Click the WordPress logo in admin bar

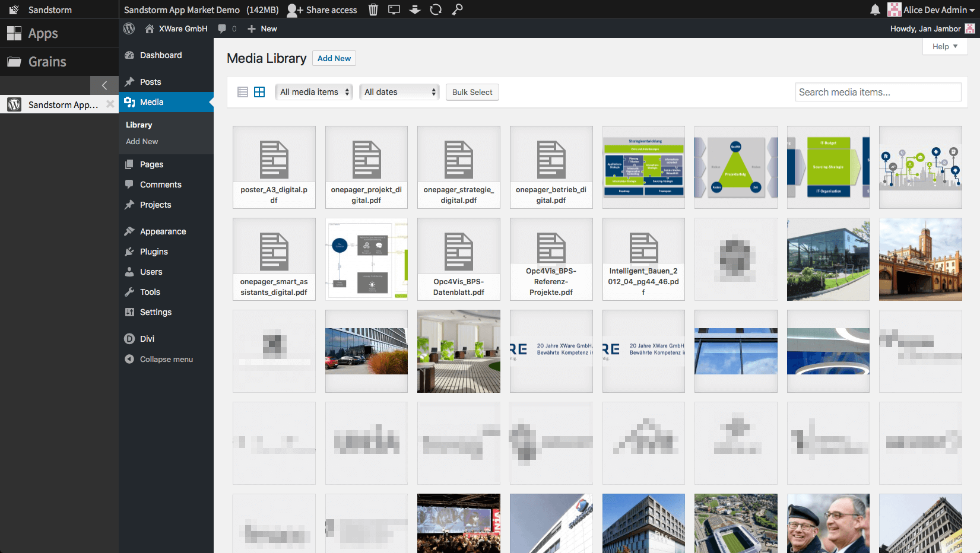pyautogui.click(x=129, y=28)
